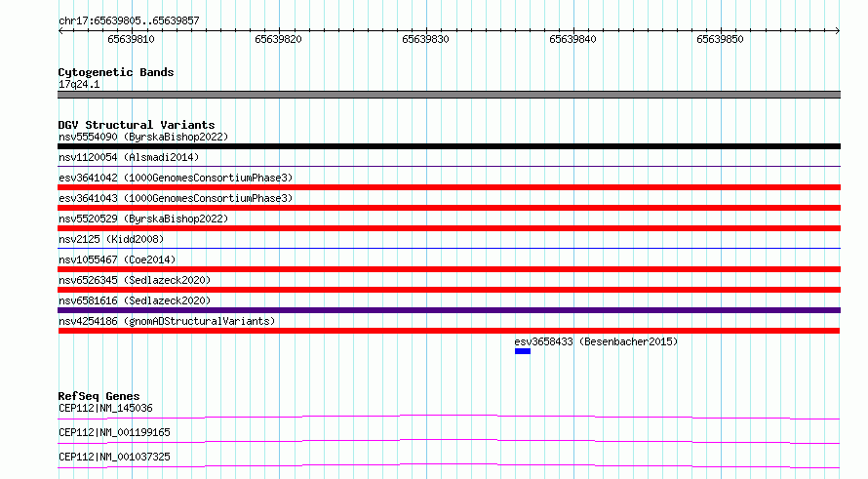Screen dimensions: 868x479
Task: Open variant nsv1055467 (Coe2014) label
Action: coord(117,259)
